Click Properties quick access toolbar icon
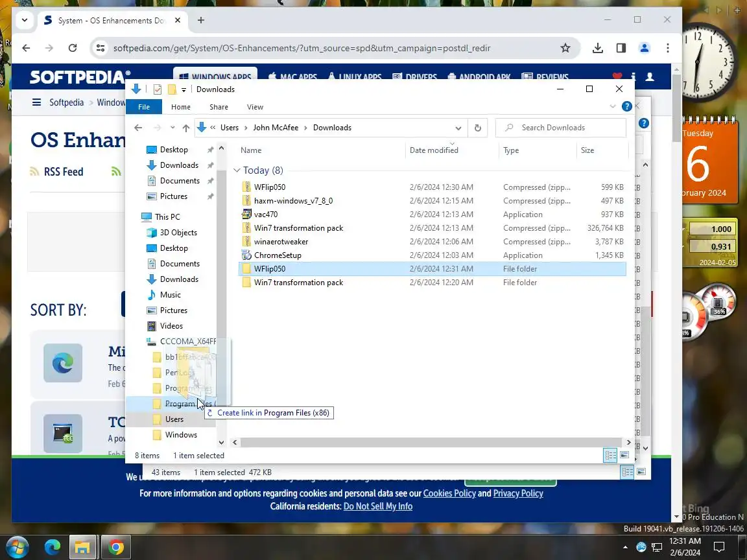747x560 pixels. pyautogui.click(x=157, y=89)
